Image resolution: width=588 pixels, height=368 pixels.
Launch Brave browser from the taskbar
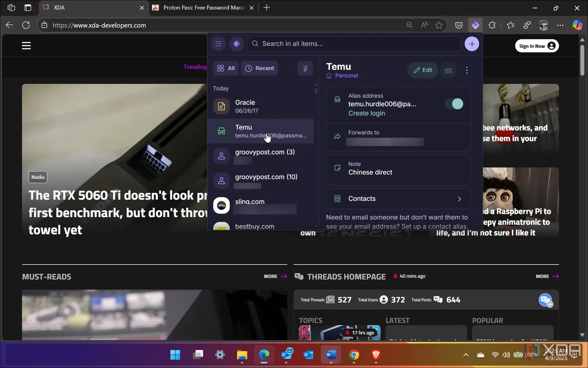pos(376,355)
